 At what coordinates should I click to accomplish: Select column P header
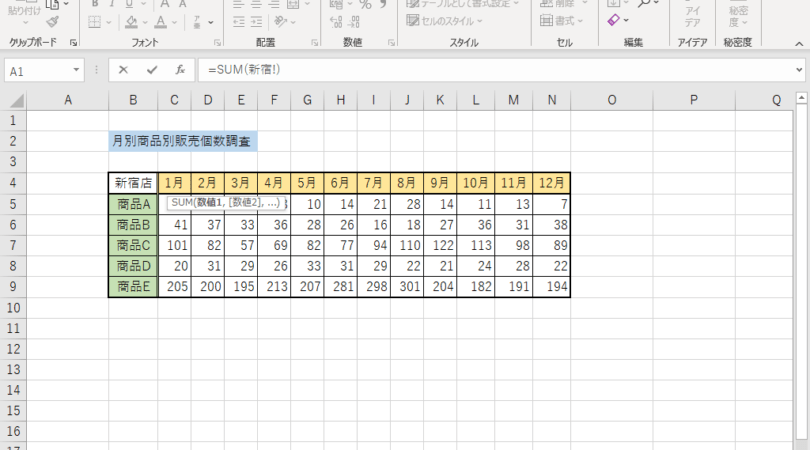click(x=694, y=100)
